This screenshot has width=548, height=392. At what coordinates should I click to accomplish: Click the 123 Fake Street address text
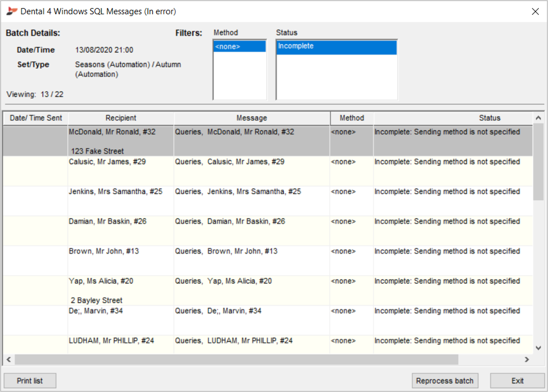point(97,151)
